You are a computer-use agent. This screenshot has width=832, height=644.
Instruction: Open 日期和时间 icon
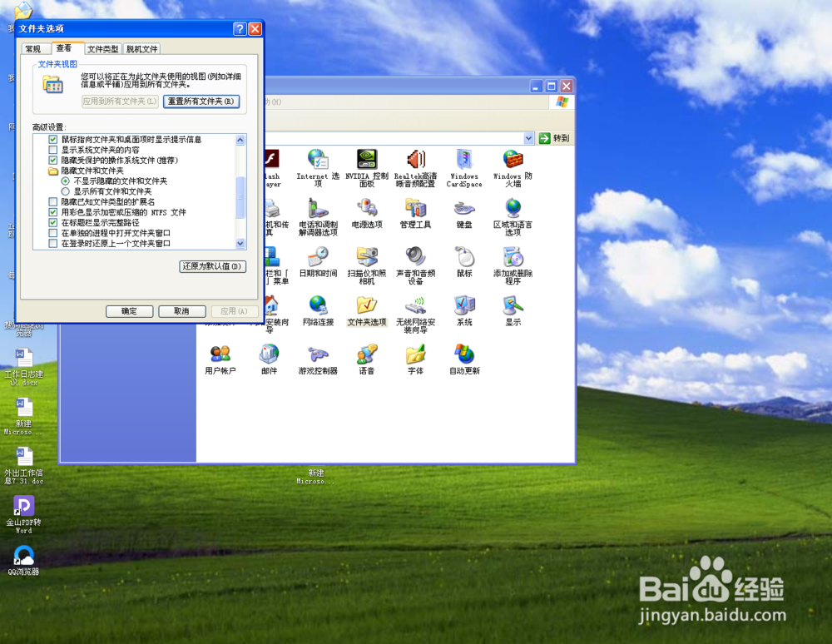(x=318, y=262)
